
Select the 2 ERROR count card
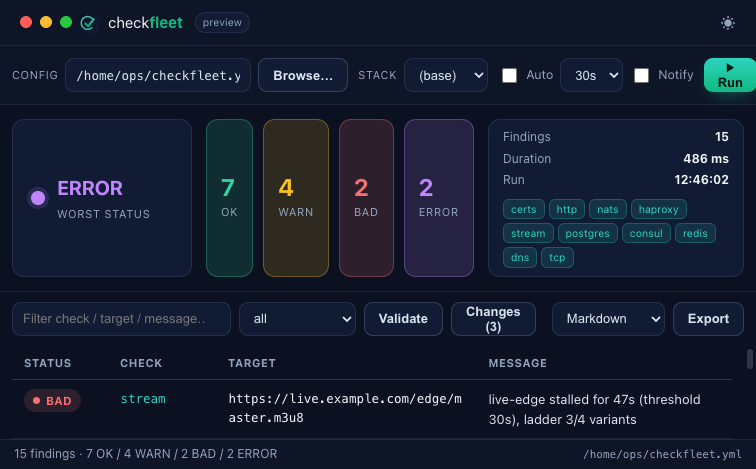tap(439, 198)
